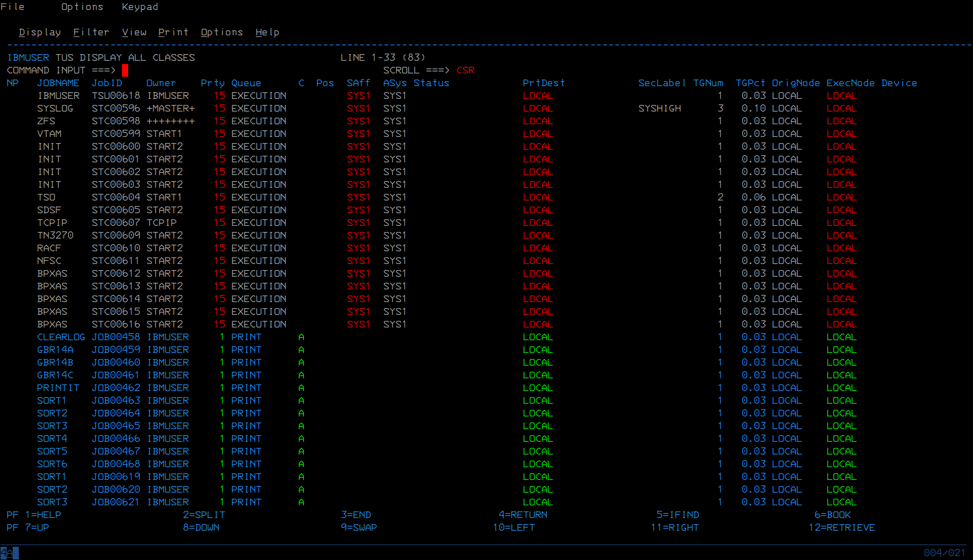
Task: Click the +MASTER+ owner value
Action: point(171,108)
